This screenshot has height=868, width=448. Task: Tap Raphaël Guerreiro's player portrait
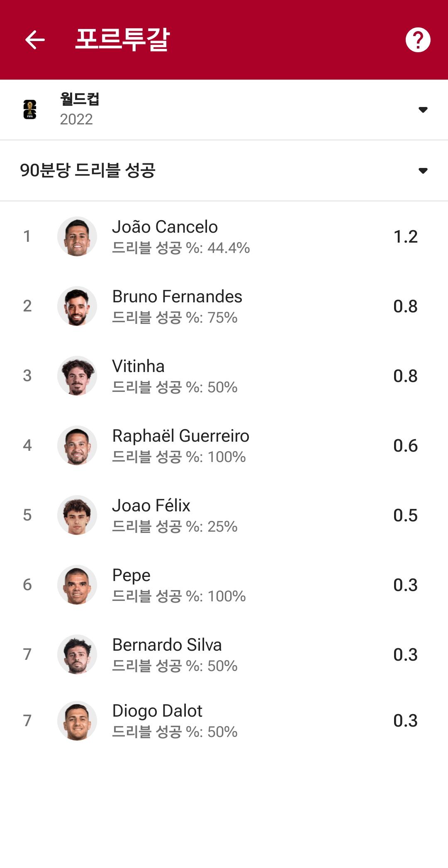click(77, 445)
